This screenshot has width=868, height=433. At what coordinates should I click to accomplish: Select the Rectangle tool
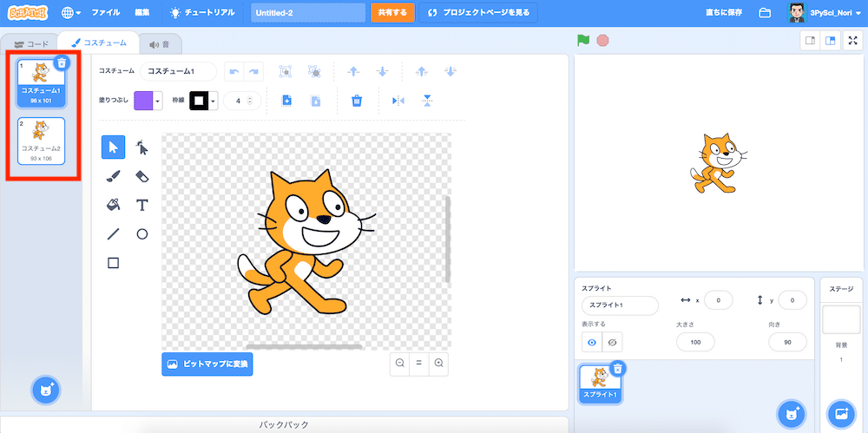[113, 262]
